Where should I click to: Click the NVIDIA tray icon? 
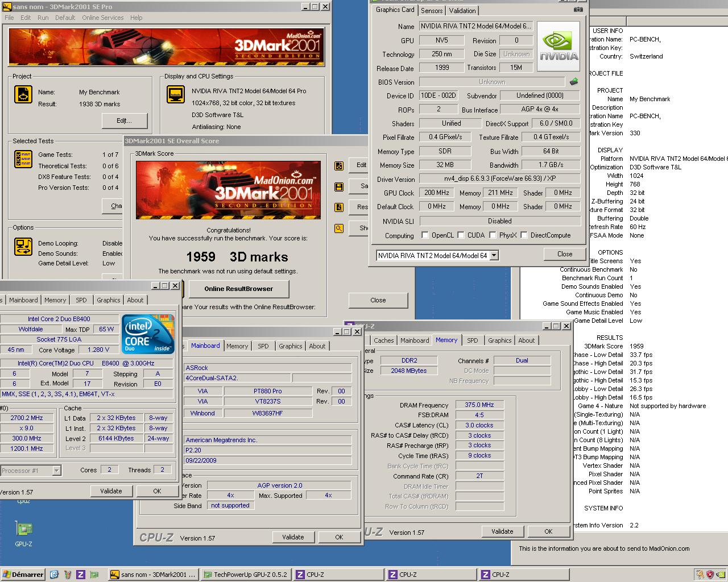(x=720, y=575)
